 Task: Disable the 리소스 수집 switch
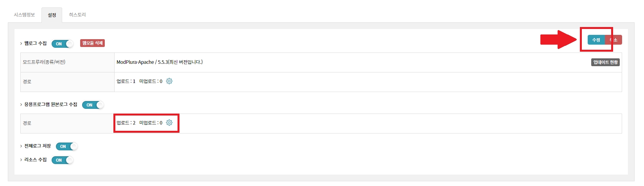63,160
